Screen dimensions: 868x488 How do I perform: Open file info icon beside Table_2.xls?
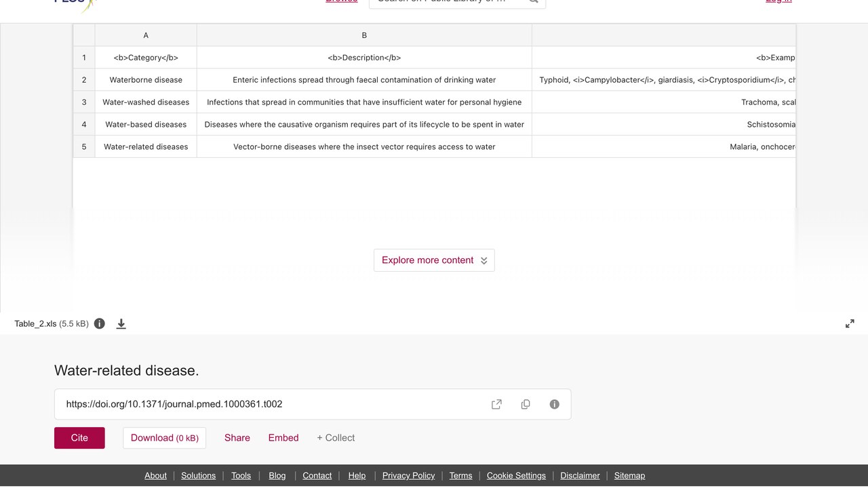tap(100, 323)
